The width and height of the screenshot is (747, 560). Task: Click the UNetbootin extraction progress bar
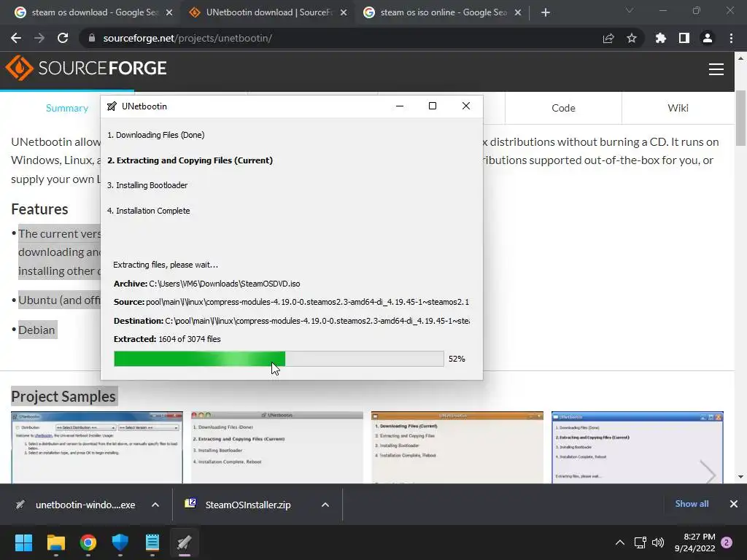click(279, 359)
